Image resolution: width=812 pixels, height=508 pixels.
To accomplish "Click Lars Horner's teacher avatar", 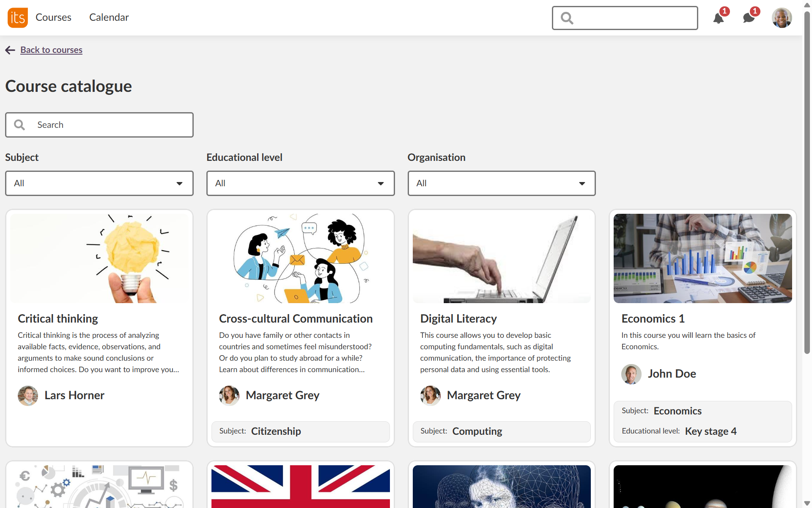I will [x=28, y=395].
